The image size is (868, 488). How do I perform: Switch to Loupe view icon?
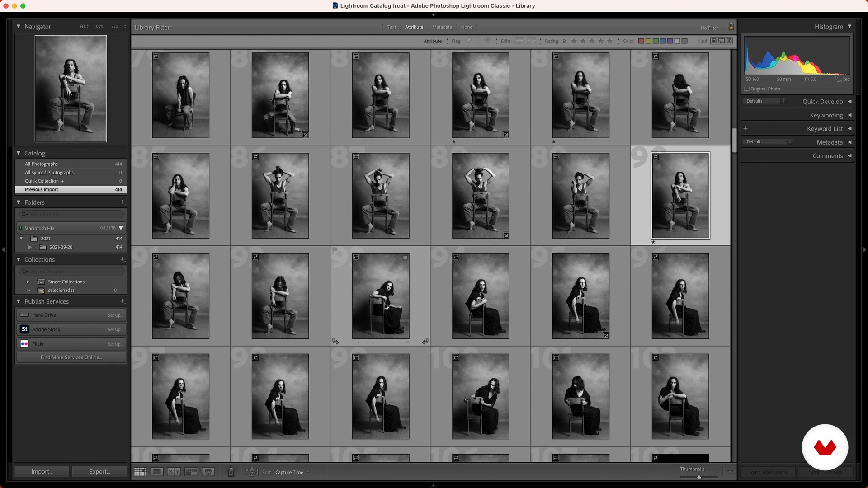pyautogui.click(x=157, y=472)
